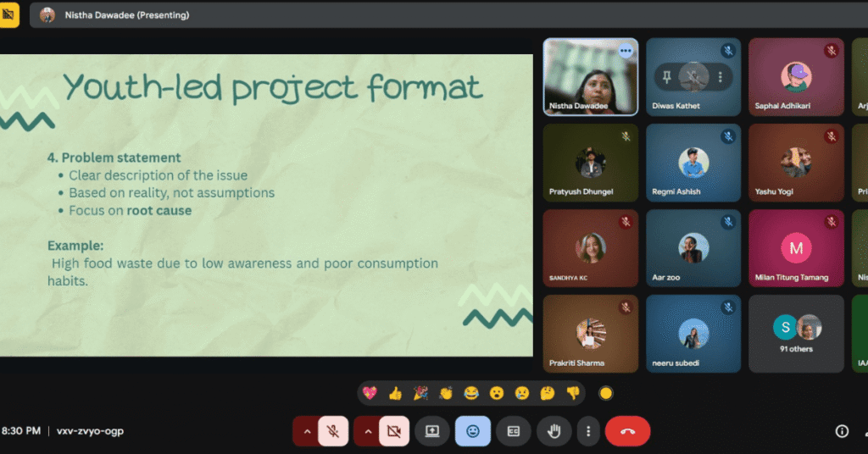
Task: Open more options three-dot menu in toolbar
Action: tap(588, 431)
